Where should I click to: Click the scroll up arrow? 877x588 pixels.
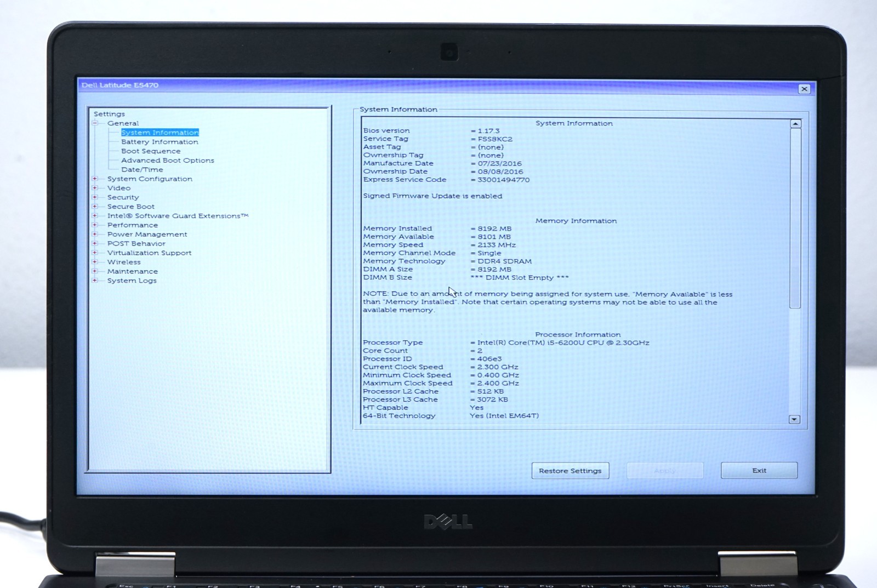(795, 124)
